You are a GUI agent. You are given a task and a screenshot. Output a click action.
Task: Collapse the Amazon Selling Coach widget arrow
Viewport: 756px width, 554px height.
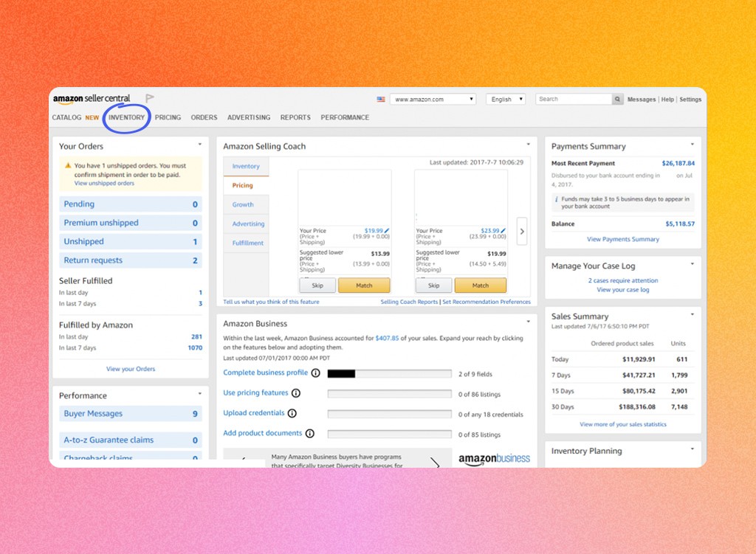529,145
